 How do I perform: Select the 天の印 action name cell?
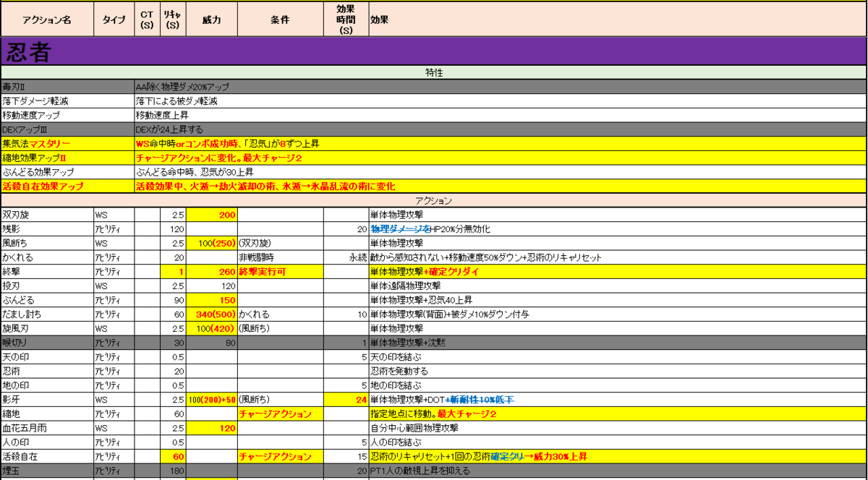click(47, 357)
